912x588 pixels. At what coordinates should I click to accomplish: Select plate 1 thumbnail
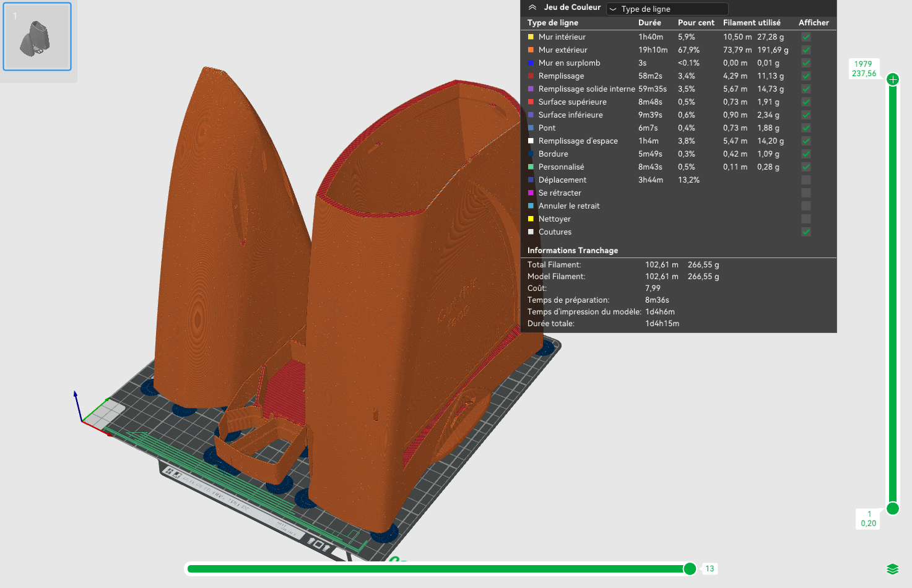[x=37, y=37]
